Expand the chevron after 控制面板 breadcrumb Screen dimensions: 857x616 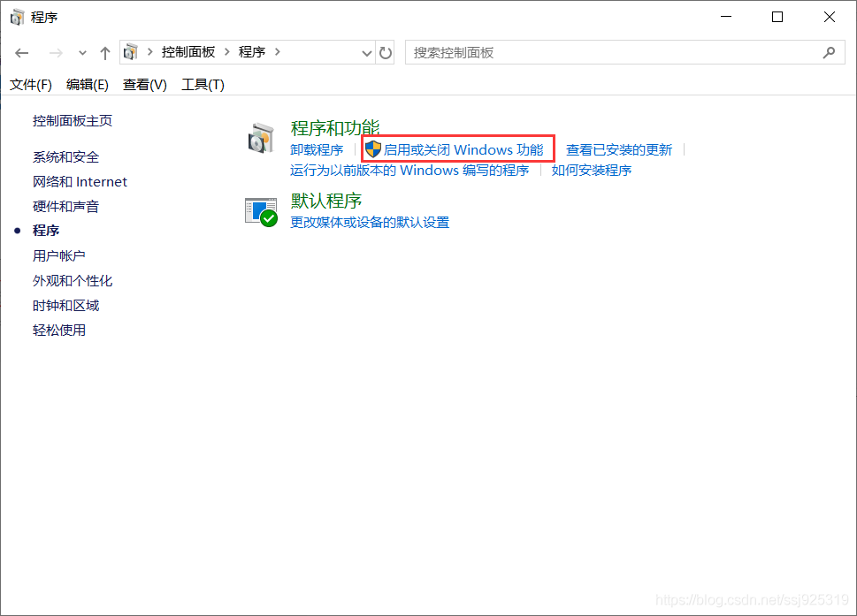click(226, 52)
